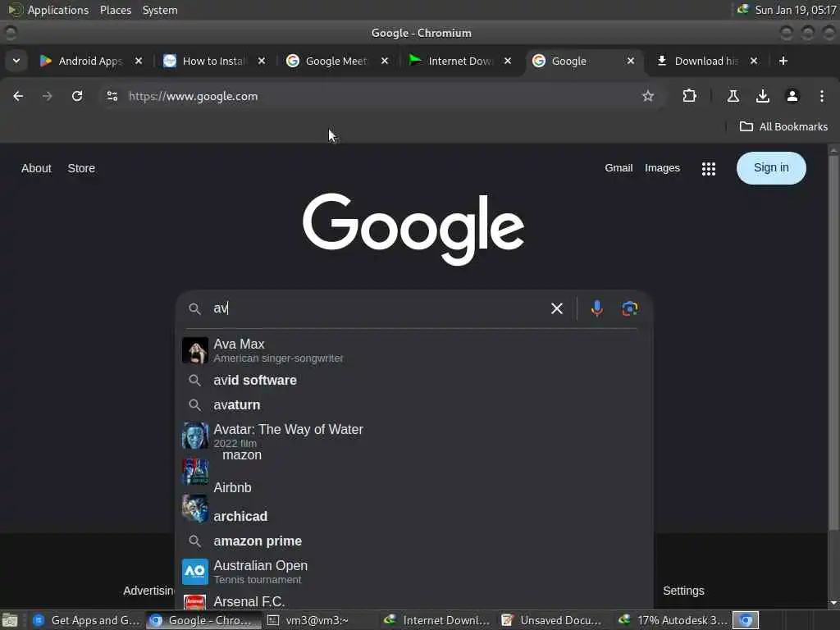Open 17% Autodesk 3... taskbar item

(x=673, y=620)
